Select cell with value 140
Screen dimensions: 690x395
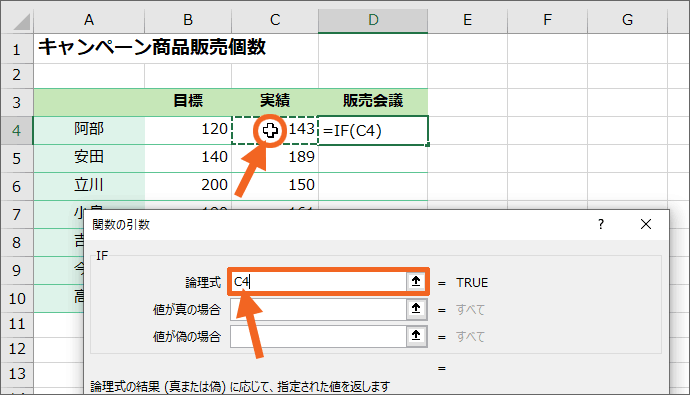[x=188, y=158]
